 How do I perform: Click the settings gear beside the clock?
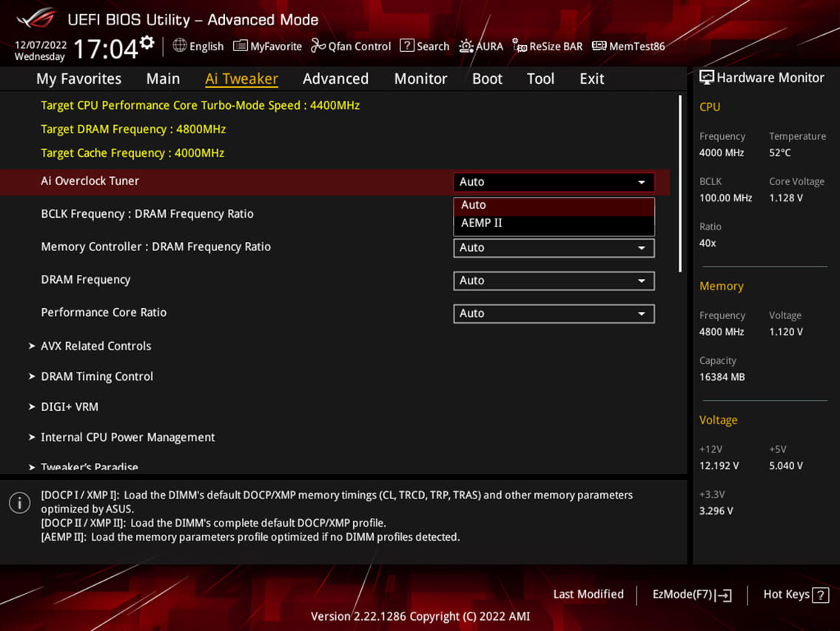click(x=147, y=44)
